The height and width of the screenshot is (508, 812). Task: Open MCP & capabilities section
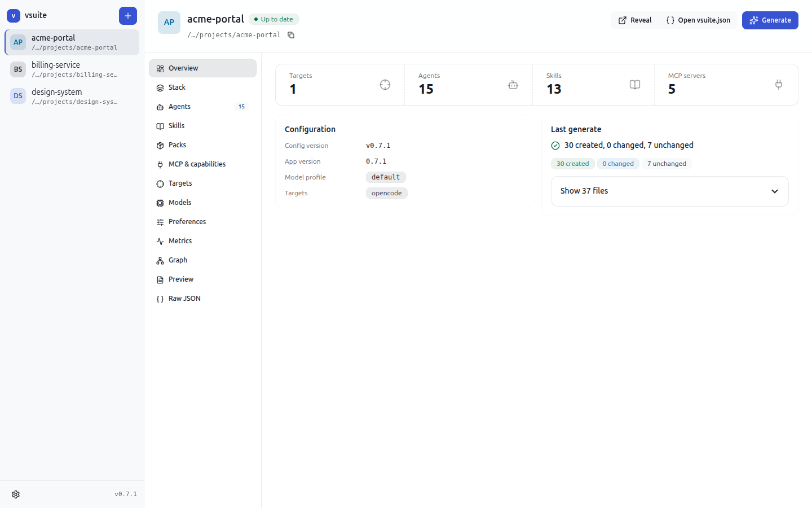[202, 164]
